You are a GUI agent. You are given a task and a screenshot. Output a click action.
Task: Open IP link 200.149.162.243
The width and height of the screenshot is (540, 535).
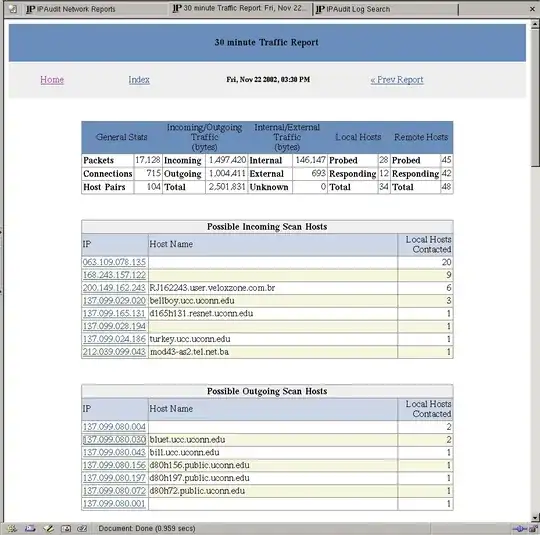pyautogui.click(x=114, y=288)
